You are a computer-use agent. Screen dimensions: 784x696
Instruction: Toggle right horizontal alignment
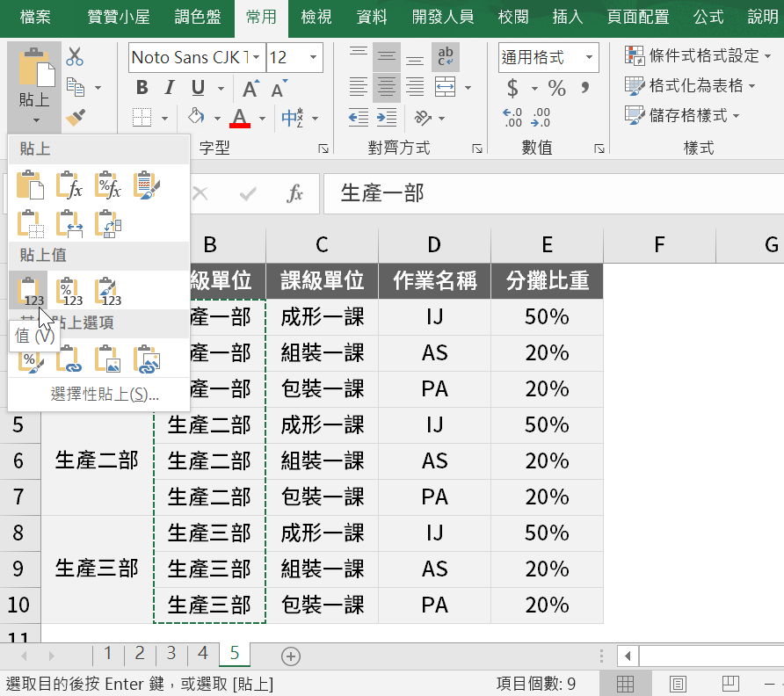[415, 87]
